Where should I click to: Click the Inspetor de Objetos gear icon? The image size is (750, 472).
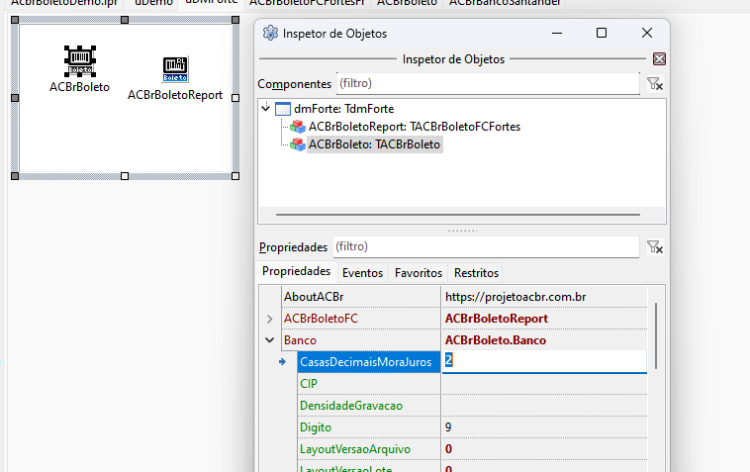click(270, 33)
